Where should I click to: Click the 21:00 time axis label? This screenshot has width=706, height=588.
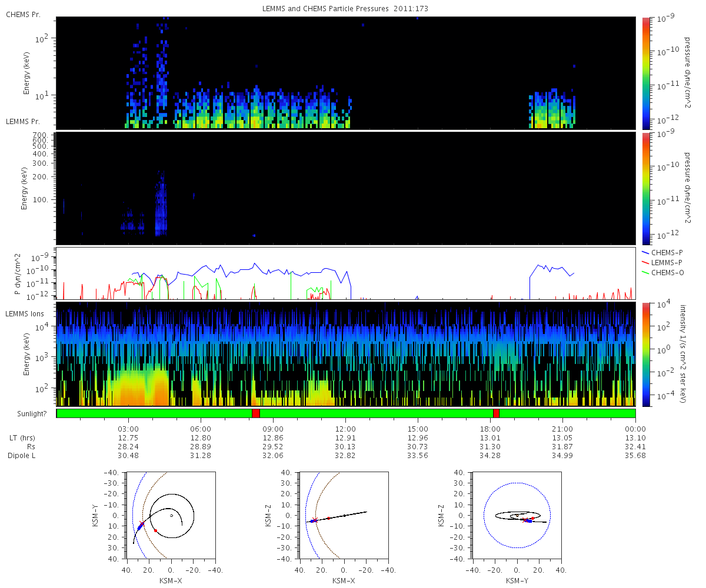pos(562,429)
